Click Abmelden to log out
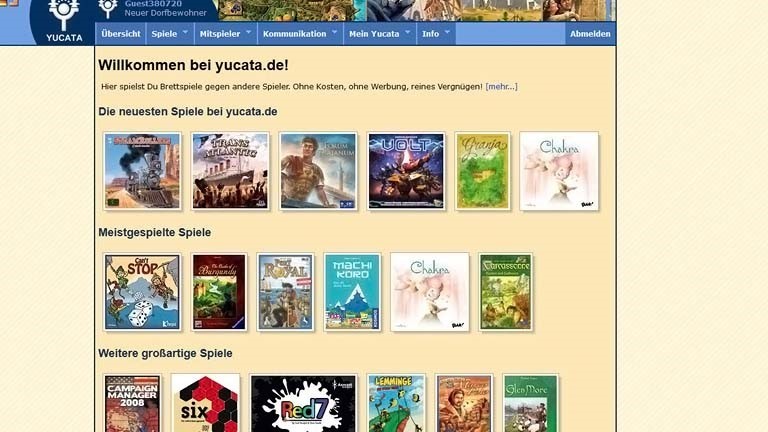Image resolution: width=768 pixels, height=432 pixels. tap(590, 34)
